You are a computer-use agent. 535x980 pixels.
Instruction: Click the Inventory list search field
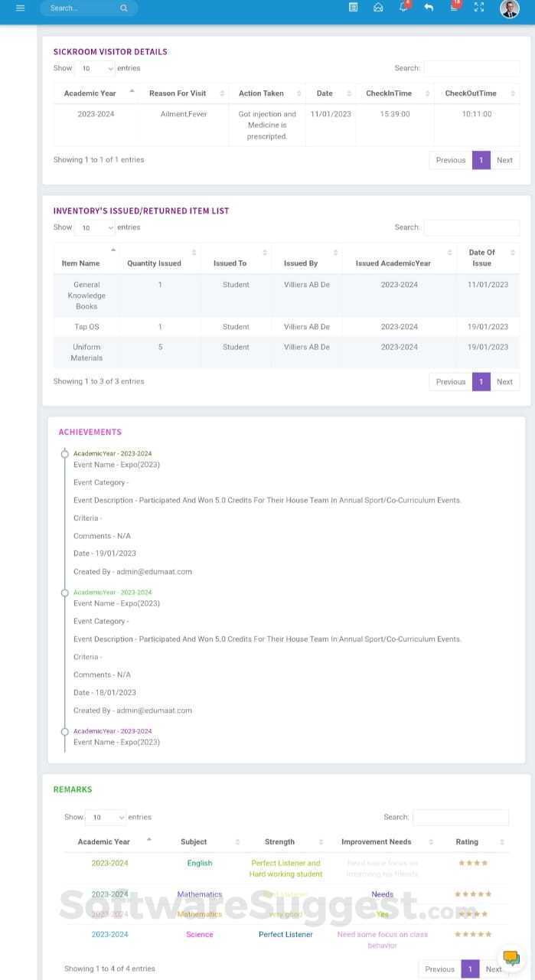tap(471, 228)
